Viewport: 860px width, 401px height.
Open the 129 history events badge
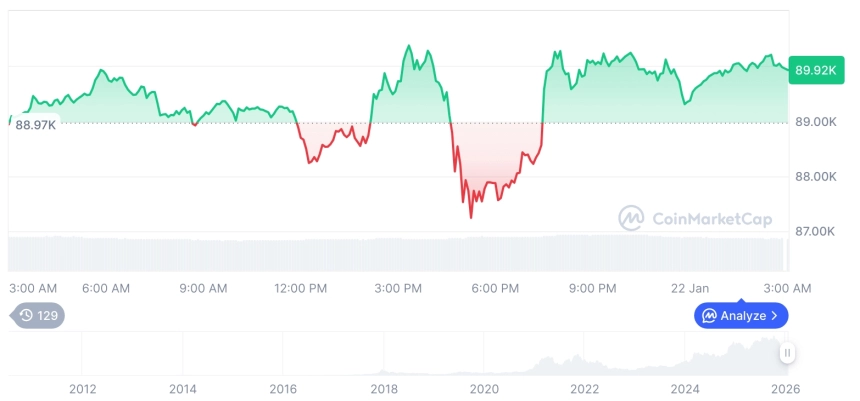click(x=40, y=316)
